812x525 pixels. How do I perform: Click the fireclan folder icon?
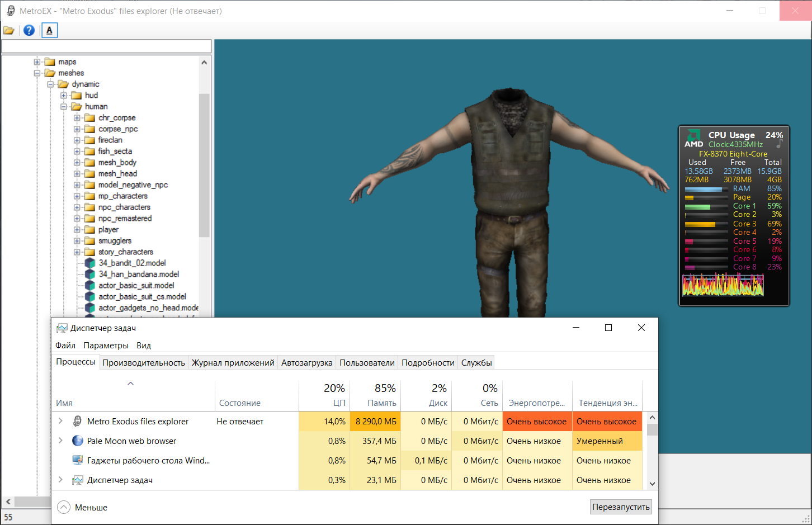(x=89, y=140)
